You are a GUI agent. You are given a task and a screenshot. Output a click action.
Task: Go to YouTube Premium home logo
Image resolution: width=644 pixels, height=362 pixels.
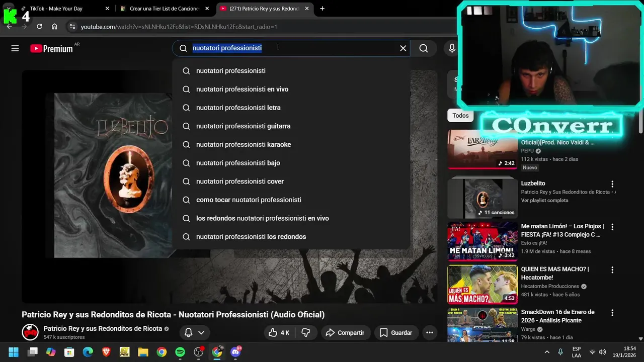point(51,49)
